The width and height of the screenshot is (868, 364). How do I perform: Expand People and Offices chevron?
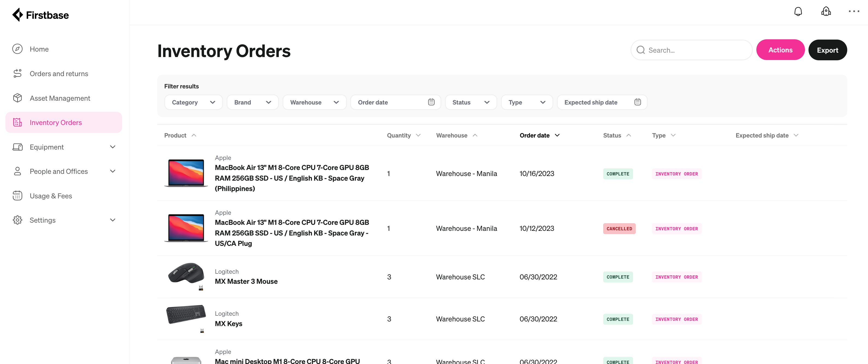[112, 171]
